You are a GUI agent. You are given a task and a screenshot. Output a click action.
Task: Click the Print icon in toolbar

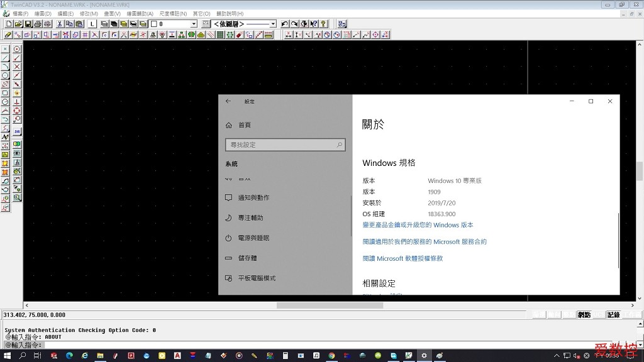(x=38, y=24)
